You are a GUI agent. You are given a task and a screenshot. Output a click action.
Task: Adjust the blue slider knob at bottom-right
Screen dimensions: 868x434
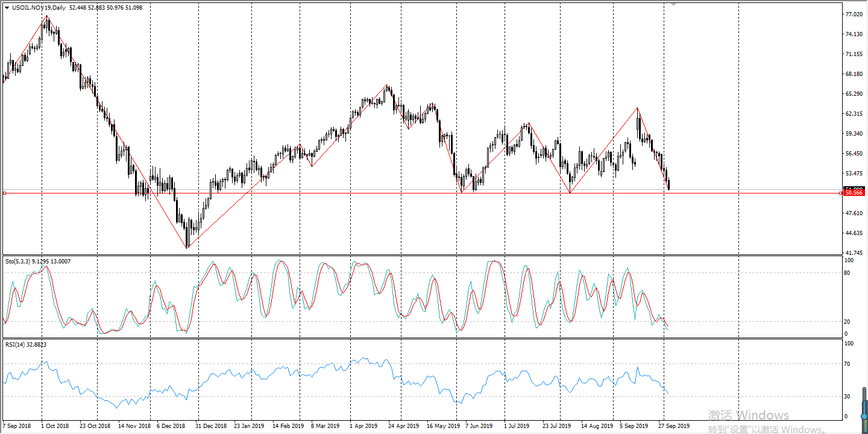(863, 417)
